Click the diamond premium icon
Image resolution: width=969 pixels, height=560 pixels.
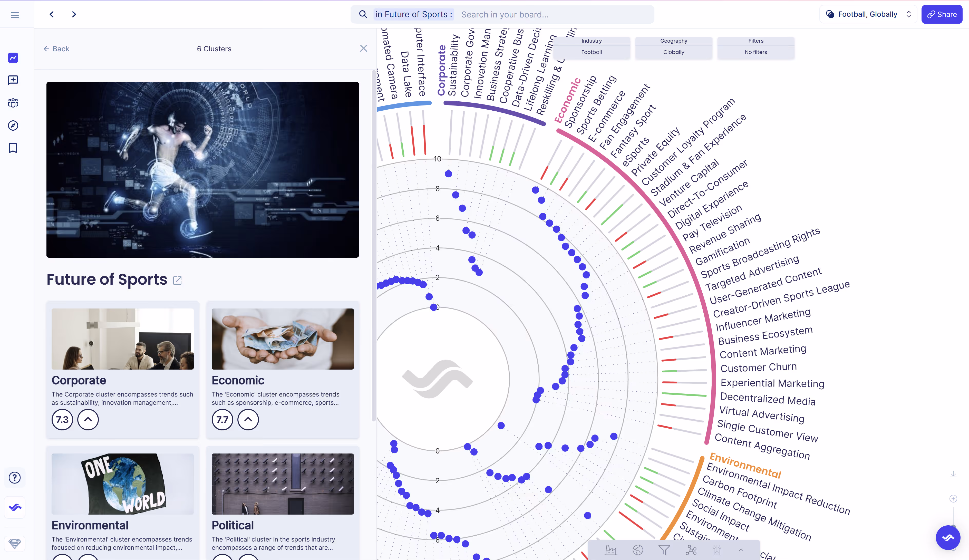click(x=15, y=544)
